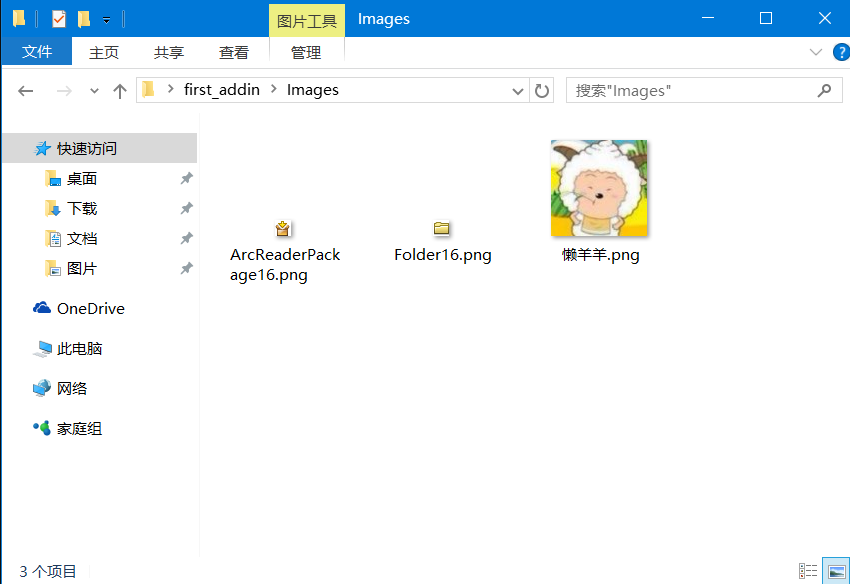Open the 管理 ribbon tab
The width and height of the screenshot is (850, 584).
click(306, 53)
